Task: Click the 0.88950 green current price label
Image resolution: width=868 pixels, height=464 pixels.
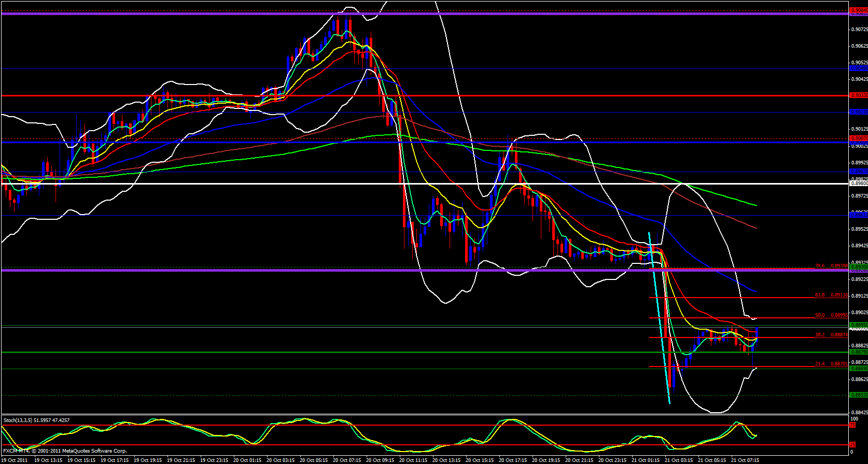Action: [858, 325]
